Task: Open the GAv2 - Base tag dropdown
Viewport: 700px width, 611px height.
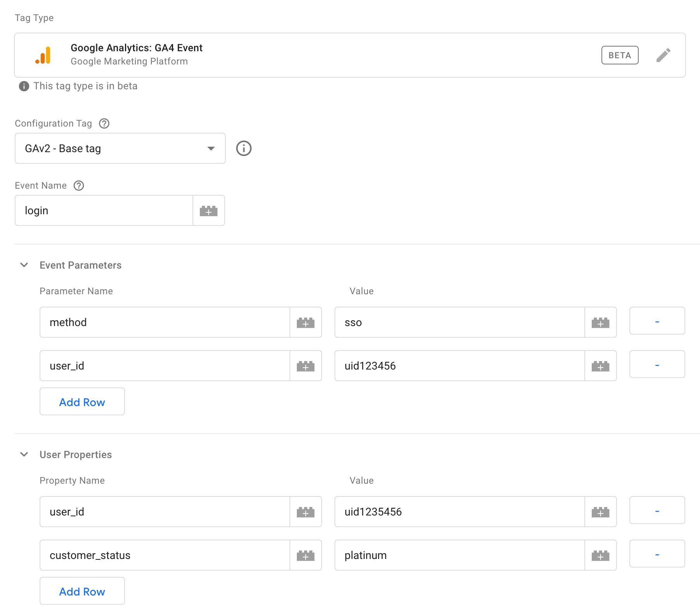Action: click(120, 148)
